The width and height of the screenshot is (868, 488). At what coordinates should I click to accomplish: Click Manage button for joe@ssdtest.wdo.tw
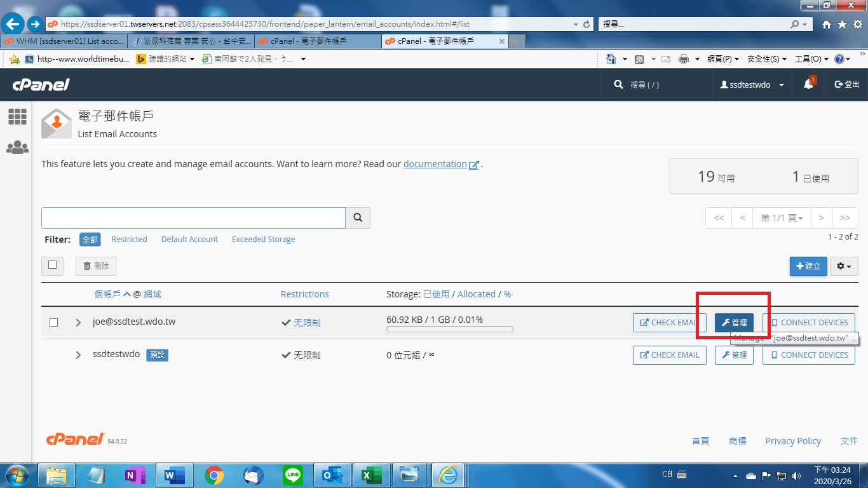point(734,323)
